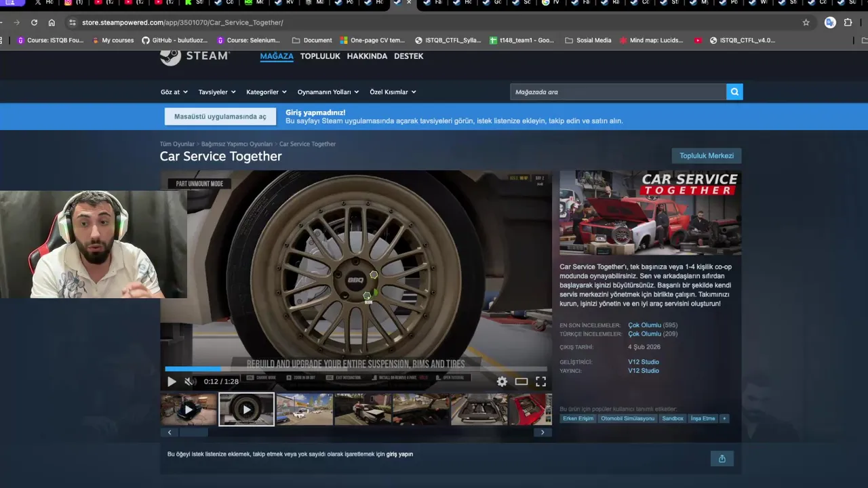
Task: Open the parking lot screenshot thumbnail
Action: [304, 409]
